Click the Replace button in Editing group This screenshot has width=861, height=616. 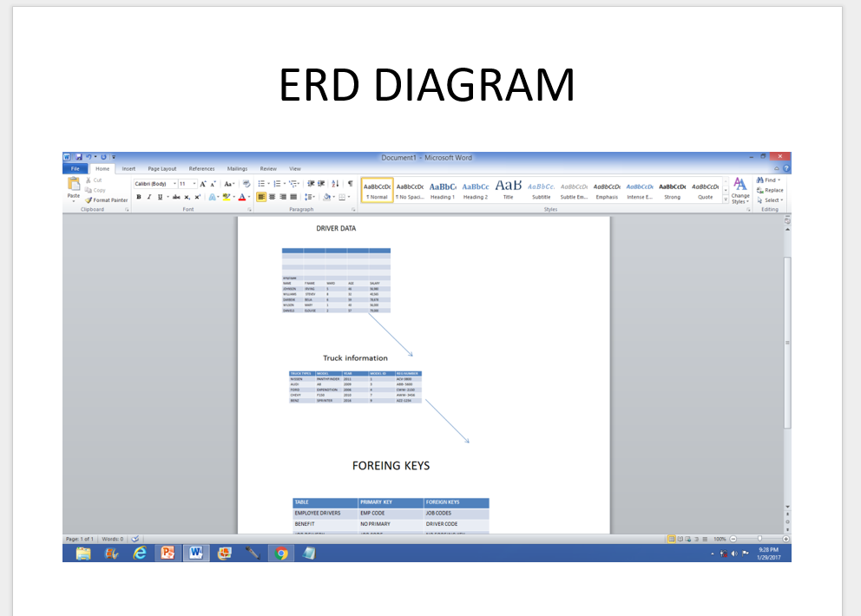tap(769, 190)
